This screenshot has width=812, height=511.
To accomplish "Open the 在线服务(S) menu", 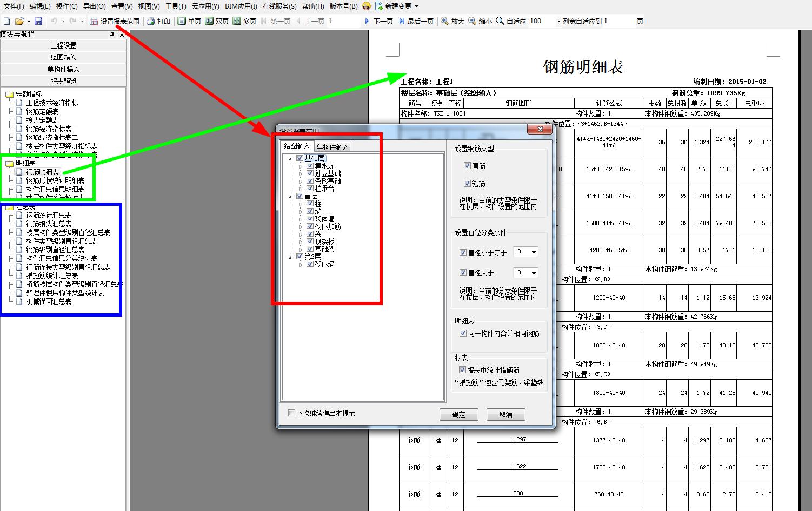I will point(279,6).
